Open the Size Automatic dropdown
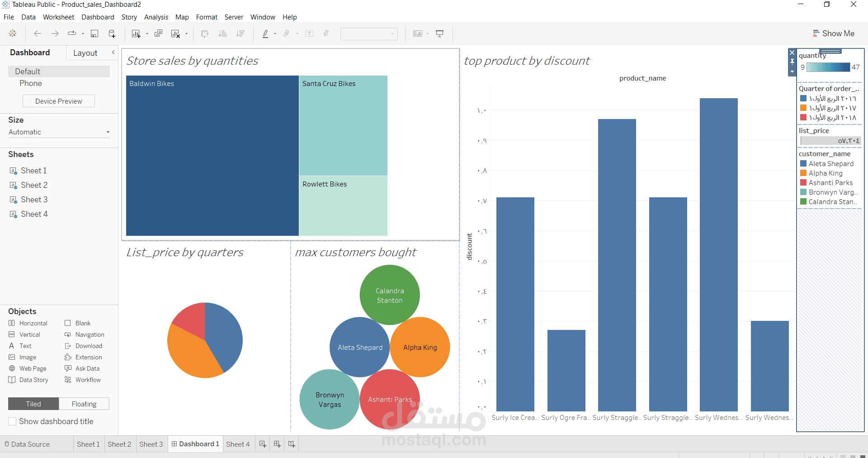The image size is (868, 458). point(59,132)
